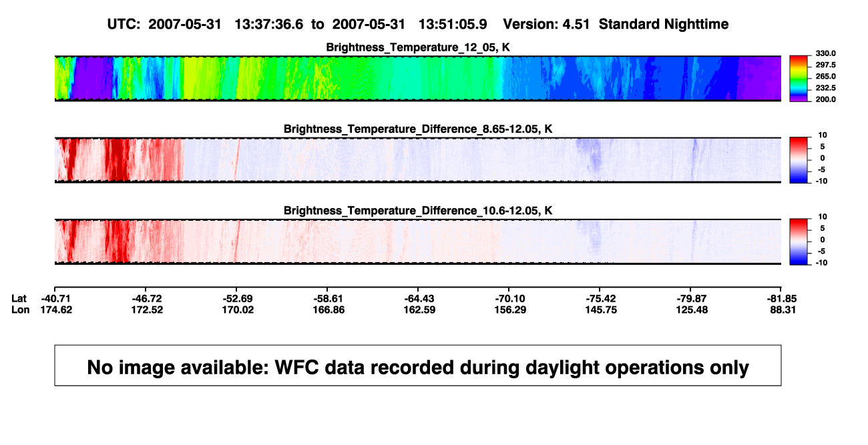Click the latitude value -58.61
The height and width of the screenshot is (445, 868).
pyautogui.click(x=328, y=298)
